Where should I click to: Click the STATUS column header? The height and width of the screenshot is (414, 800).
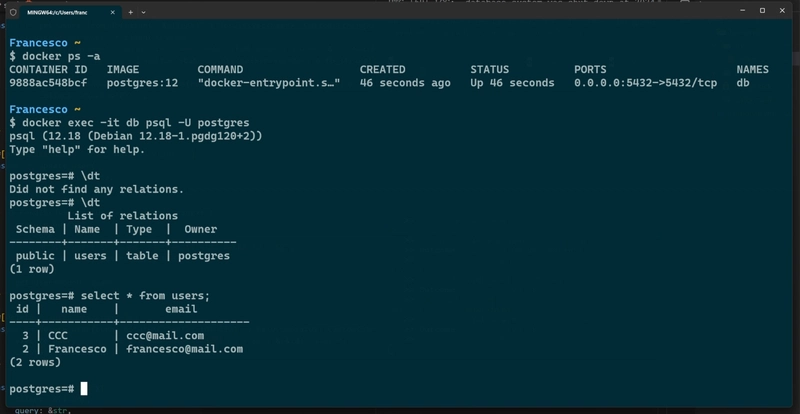coord(490,69)
